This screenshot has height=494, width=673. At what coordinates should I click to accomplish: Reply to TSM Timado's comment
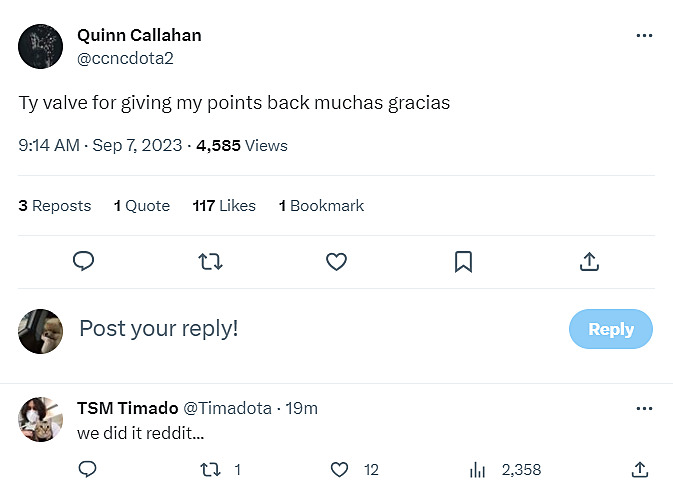click(x=87, y=469)
